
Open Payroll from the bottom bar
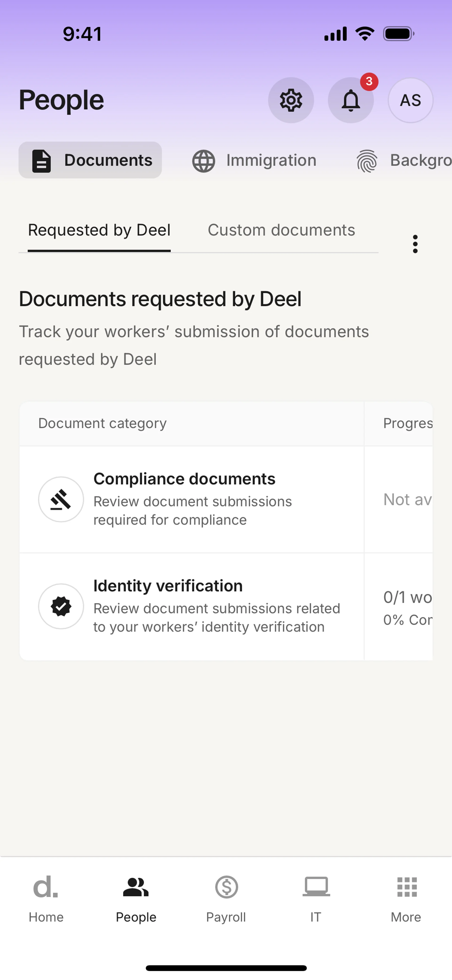[226, 899]
